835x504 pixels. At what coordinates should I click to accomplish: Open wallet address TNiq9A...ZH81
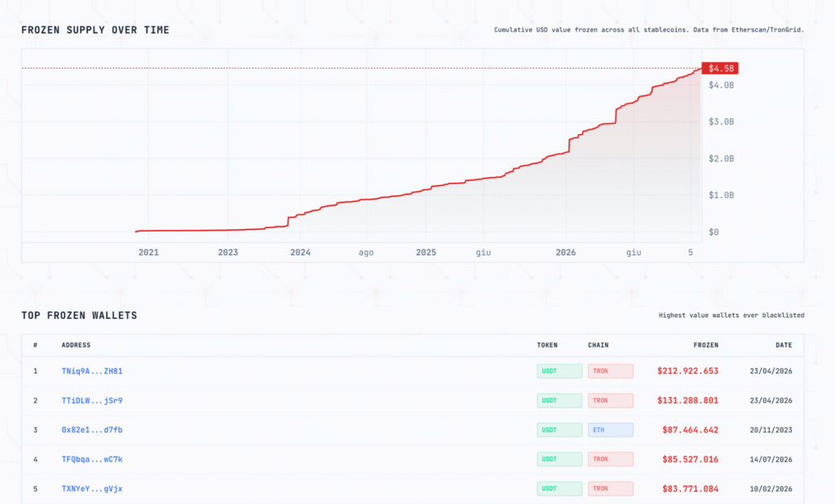point(91,371)
